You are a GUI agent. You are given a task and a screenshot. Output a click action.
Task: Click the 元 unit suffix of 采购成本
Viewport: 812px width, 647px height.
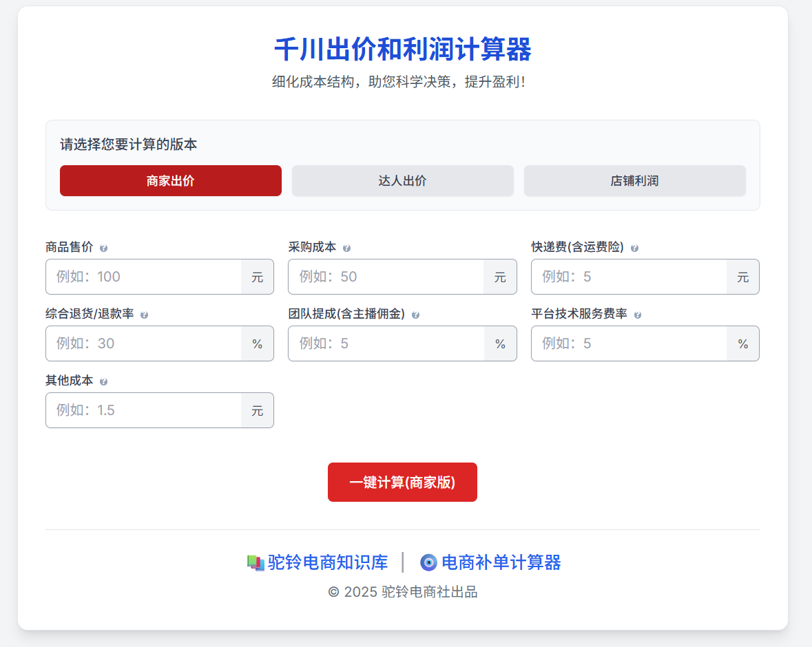(x=500, y=277)
